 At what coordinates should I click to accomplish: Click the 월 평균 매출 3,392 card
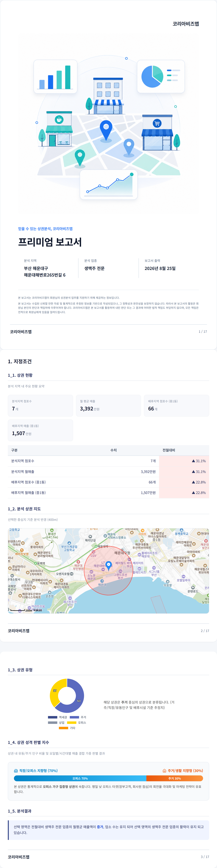[x=108, y=405]
